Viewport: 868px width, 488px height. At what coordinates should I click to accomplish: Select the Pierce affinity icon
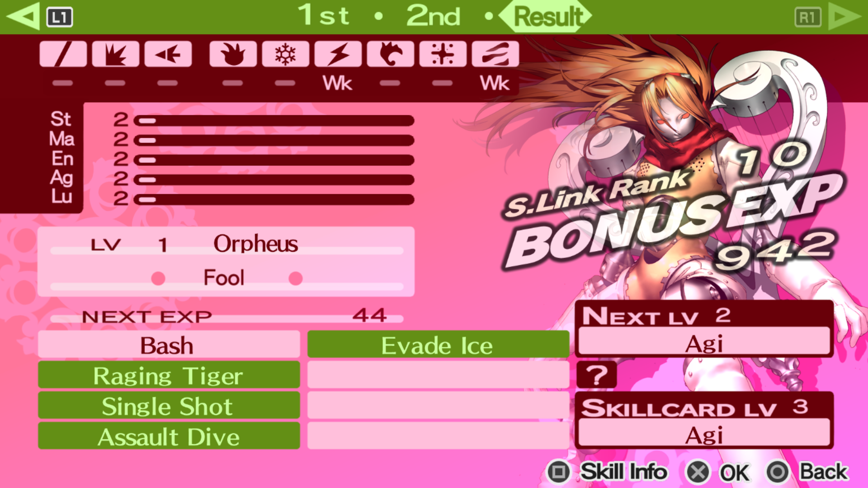coord(168,54)
